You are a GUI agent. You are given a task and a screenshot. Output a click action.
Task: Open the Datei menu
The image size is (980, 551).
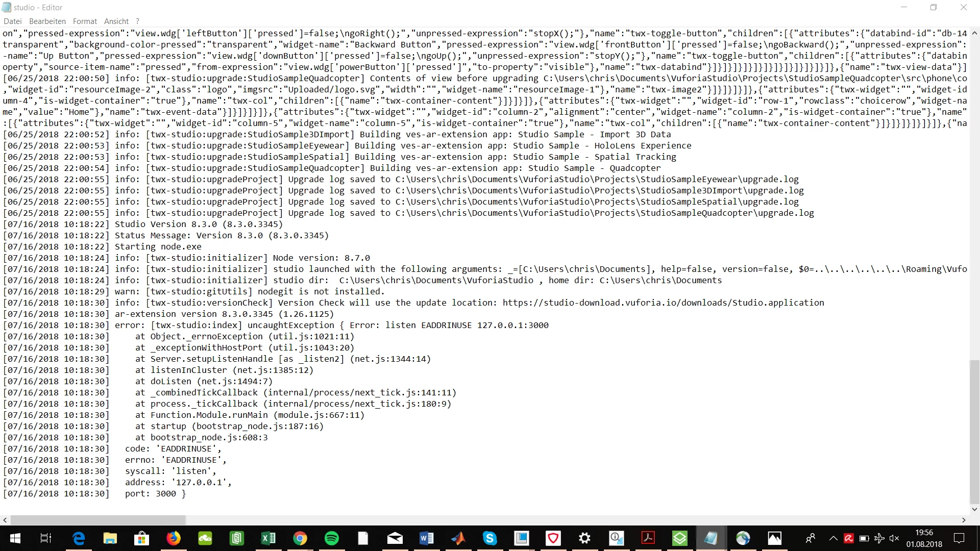coord(12,21)
